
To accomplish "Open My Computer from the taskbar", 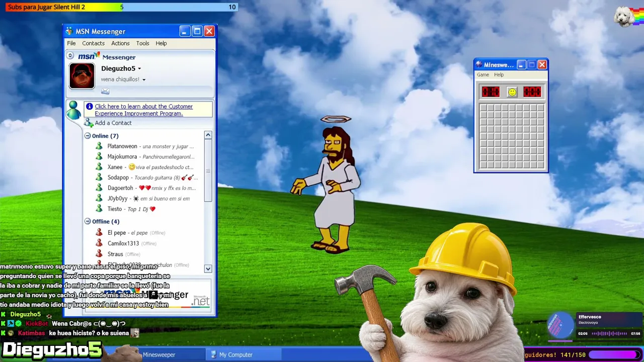I will pyautogui.click(x=245, y=354).
